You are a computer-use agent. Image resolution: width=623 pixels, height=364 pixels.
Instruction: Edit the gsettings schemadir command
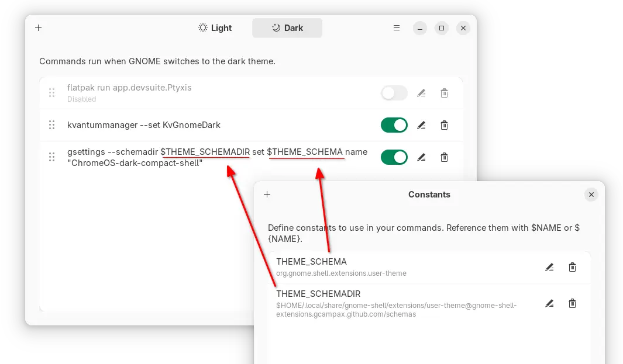pos(421,157)
